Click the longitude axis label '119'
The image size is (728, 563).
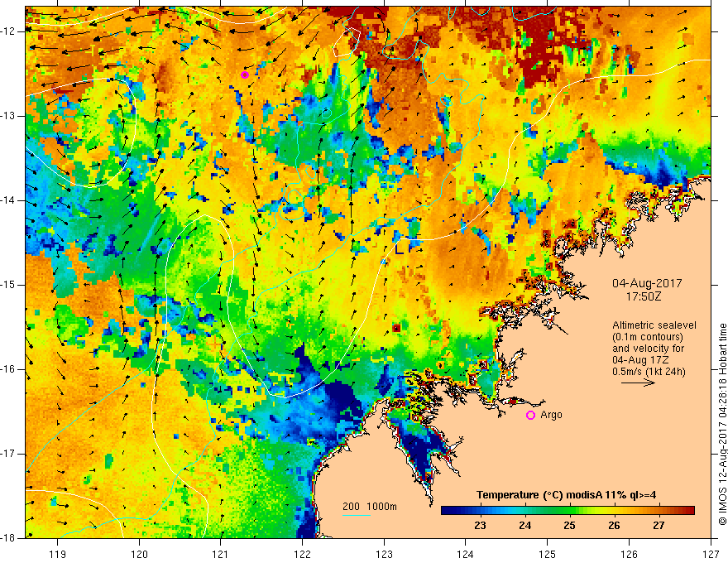pyautogui.click(x=57, y=554)
